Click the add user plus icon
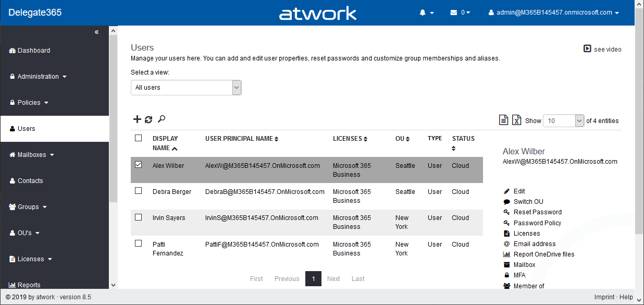 click(137, 119)
